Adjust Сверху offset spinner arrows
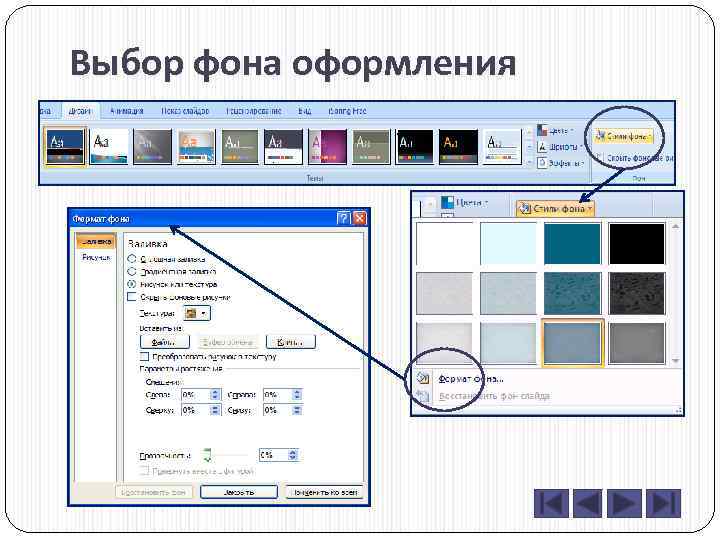Image resolution: width=720 pixels, height=540 pixels. tap(215, 410)
